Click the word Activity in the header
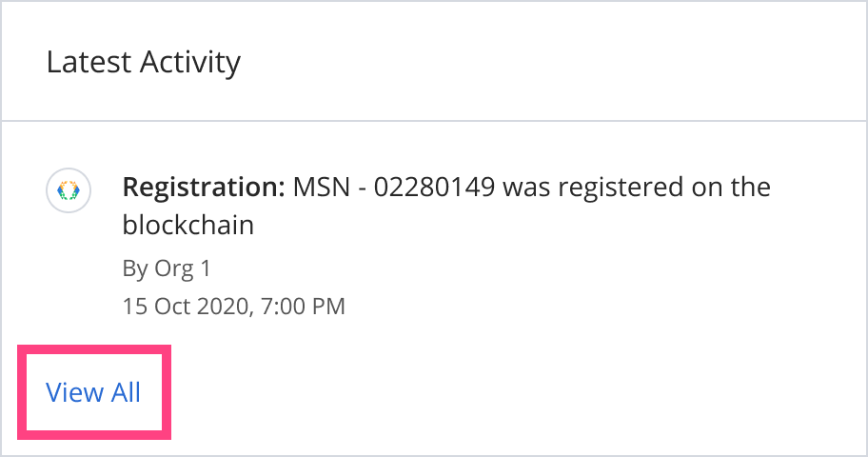The width and height of the screenshot is (868, 457). (190, 62)
